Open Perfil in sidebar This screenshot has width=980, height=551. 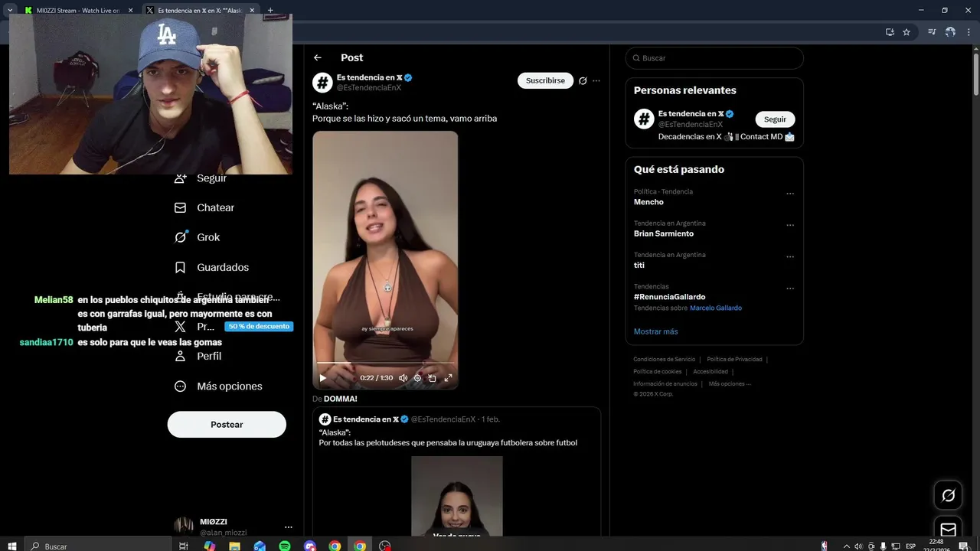pos(198,356)
